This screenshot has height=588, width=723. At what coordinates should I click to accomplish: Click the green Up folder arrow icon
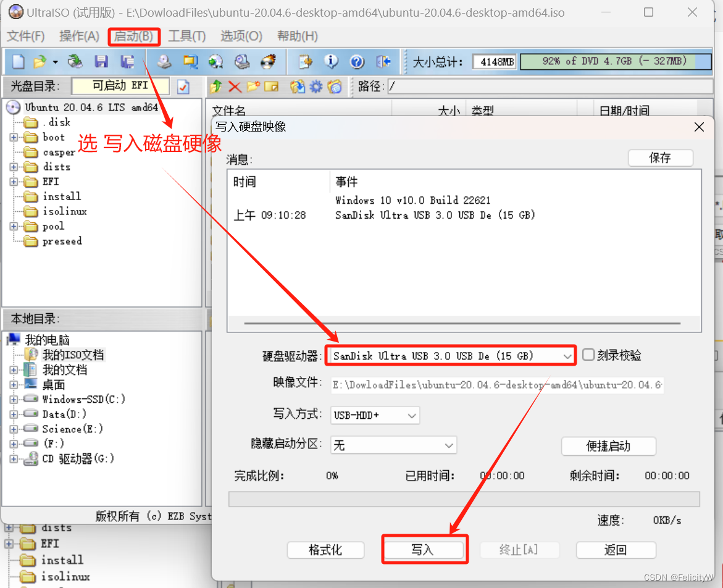tap(216, 86)
